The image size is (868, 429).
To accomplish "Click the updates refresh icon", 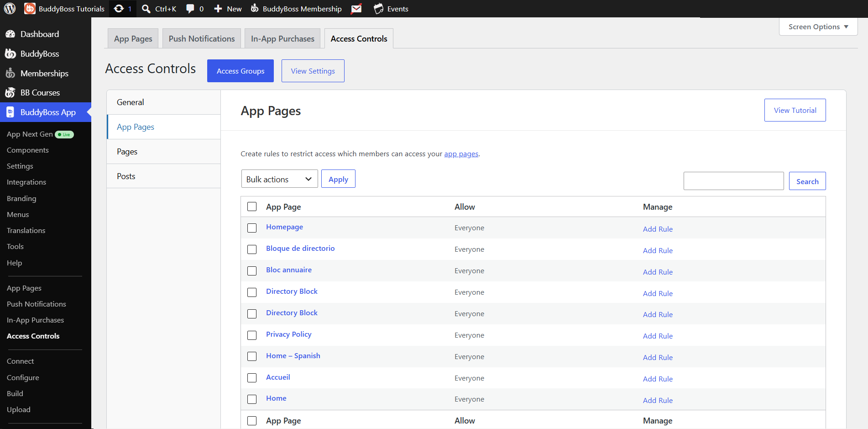I will pos(119,9).
